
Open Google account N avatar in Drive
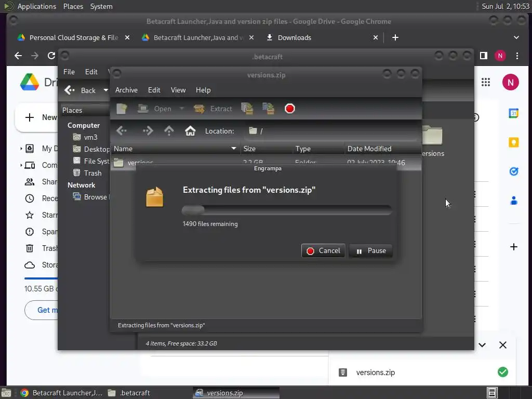(511, 82)
